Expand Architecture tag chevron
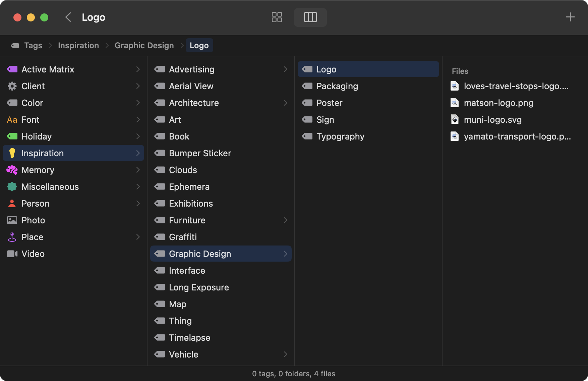Image resolution: width=588 pixels, height=381 pixels. (x=286, y=103)
